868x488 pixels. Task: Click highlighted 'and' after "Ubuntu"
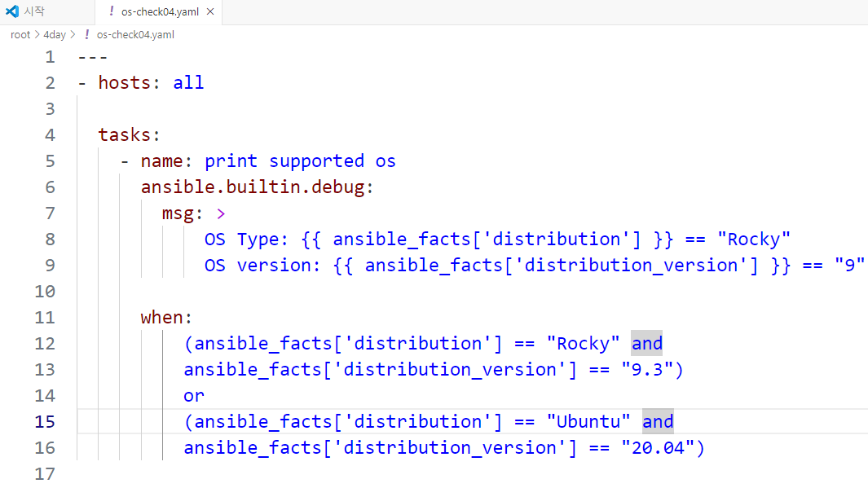click(x=658, y=422)
